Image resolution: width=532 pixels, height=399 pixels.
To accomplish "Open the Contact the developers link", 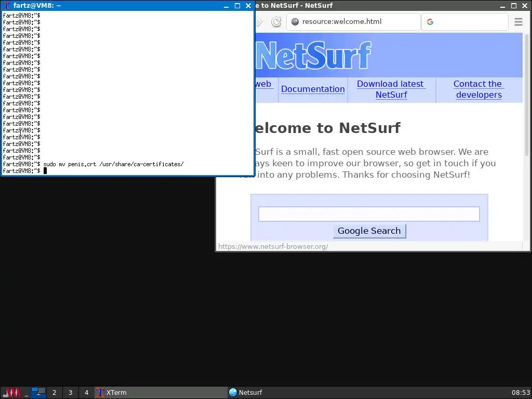I will tap(478, 89).
